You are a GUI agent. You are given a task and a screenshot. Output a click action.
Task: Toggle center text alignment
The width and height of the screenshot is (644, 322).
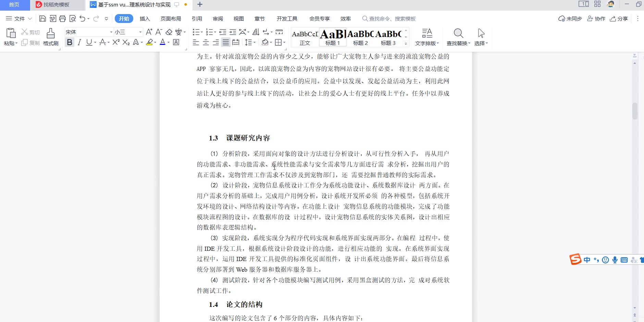click(x=206, y=42)
